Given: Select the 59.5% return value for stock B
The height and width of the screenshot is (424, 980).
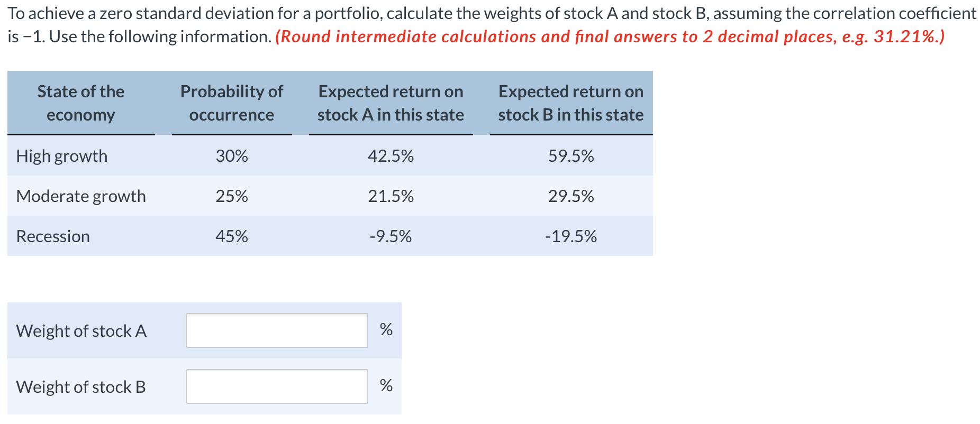Looking at the screenshot, I should (x=570, y=156).
